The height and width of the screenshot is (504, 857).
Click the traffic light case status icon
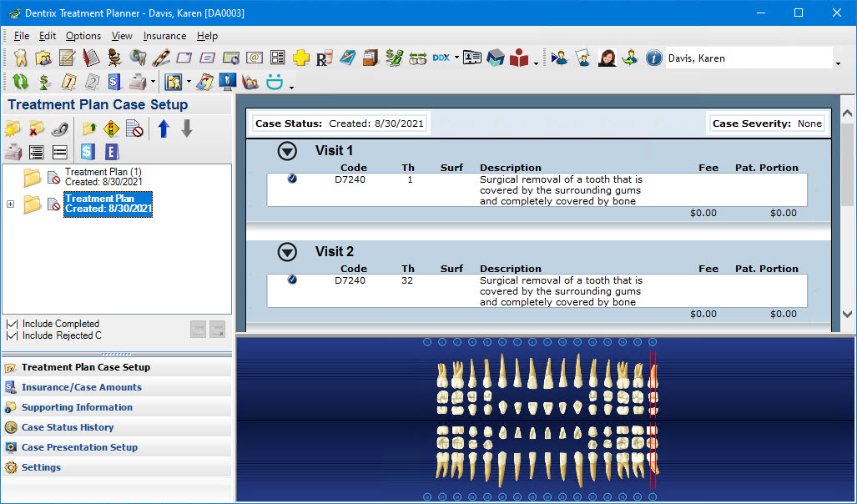tap(111, 129)
